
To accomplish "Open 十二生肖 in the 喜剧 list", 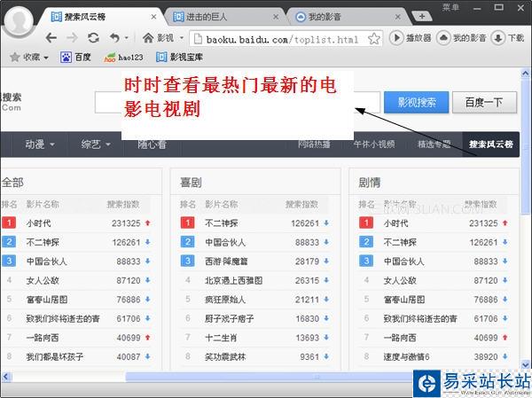I will tap(221, 338).
